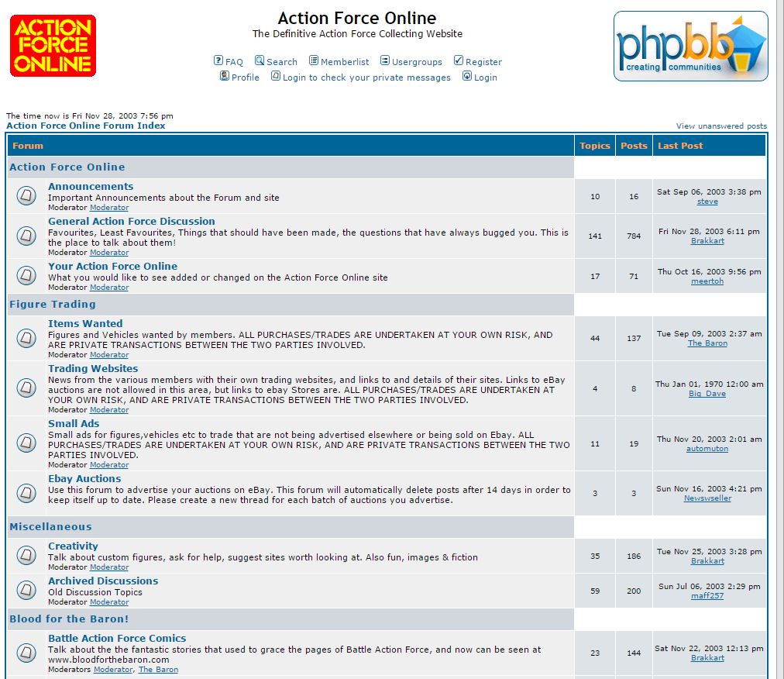This screenshot has height=679, width=784.
Task: Open The Baron moderator link under Battle Comics
Action: click(158, 670)
